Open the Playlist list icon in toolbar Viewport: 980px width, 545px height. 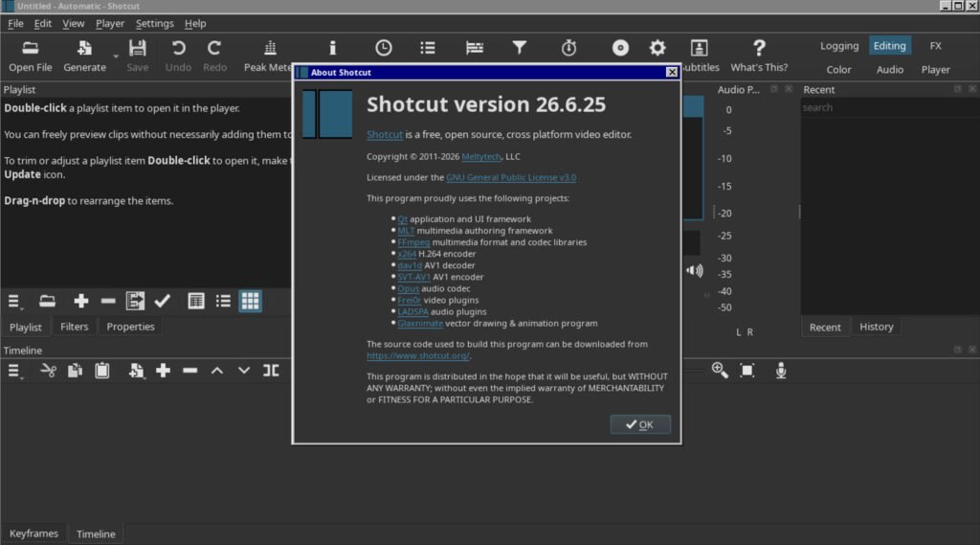(x=428, y=48)
